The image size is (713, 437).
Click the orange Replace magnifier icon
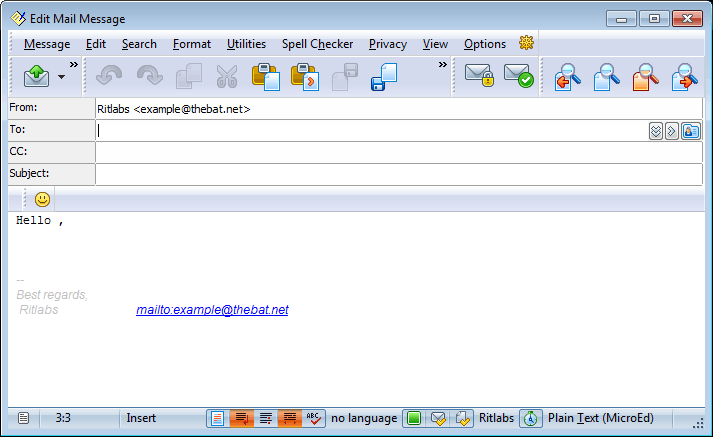point(646,77)
